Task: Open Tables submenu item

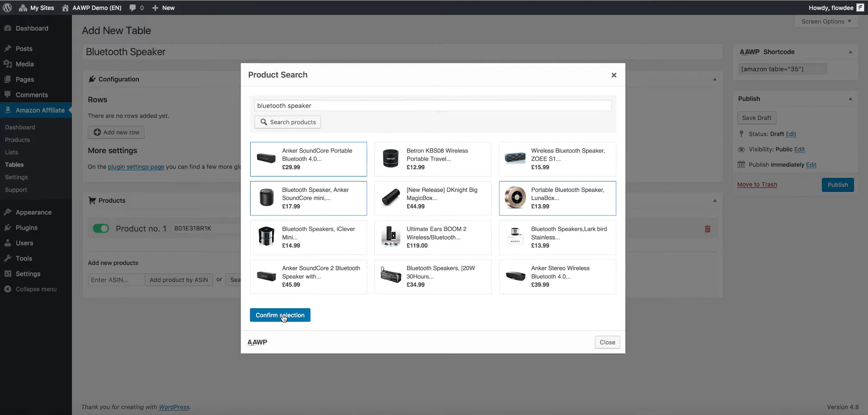Action: point(14,165)
